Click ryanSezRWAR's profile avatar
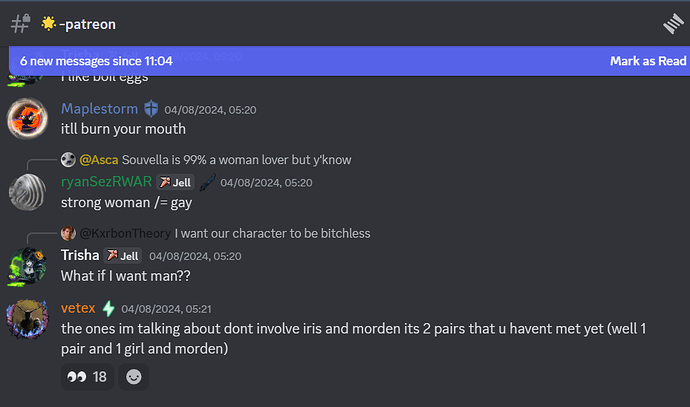This screenshot has height=407, width=690. click(x=27, y=192)
